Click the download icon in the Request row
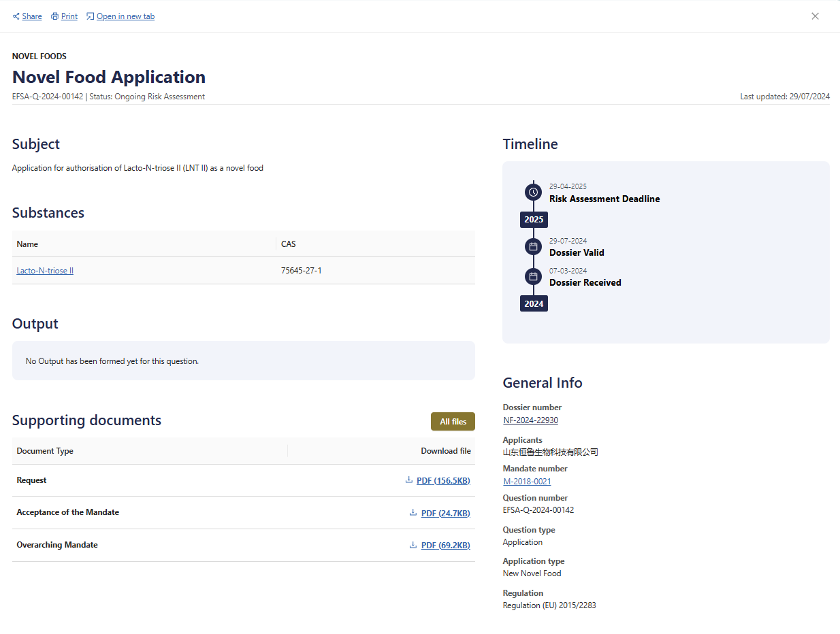Viewport: 840px width, 634px height. tap(408, 480)
